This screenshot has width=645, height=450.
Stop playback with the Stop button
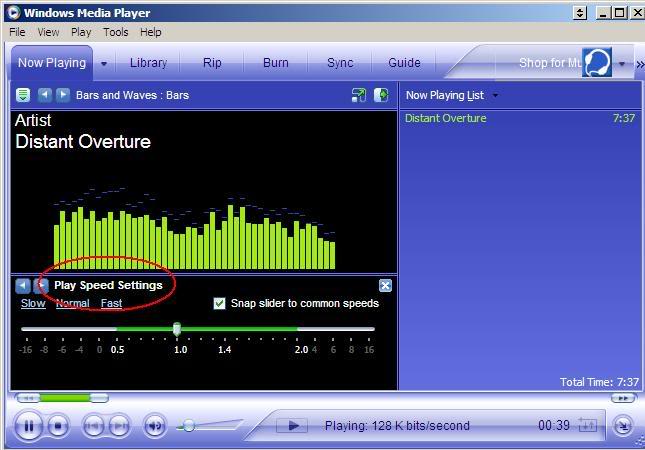pos(58,426)
